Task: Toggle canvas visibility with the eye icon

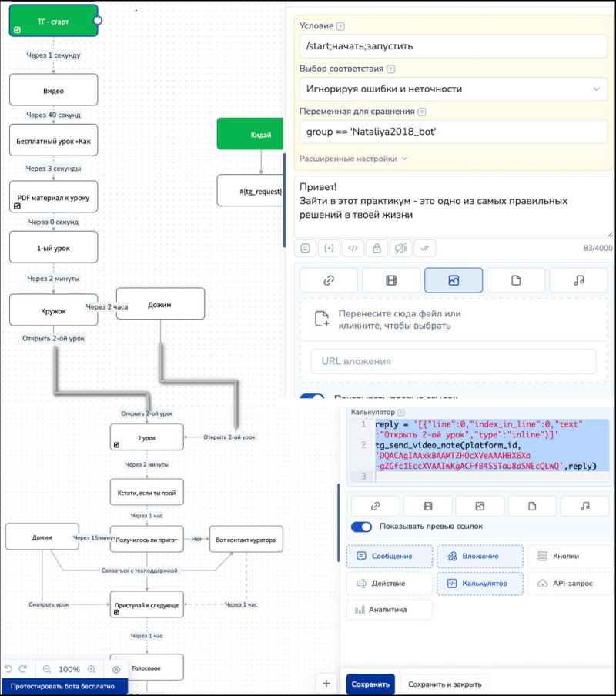Action: [x=116, y=669]
